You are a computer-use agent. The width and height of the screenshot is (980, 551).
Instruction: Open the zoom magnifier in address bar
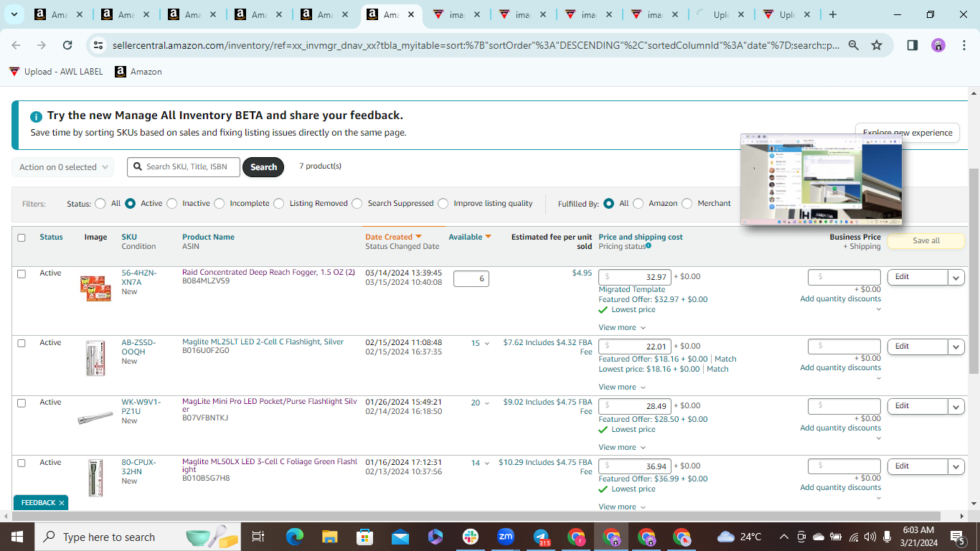(854, 45)
